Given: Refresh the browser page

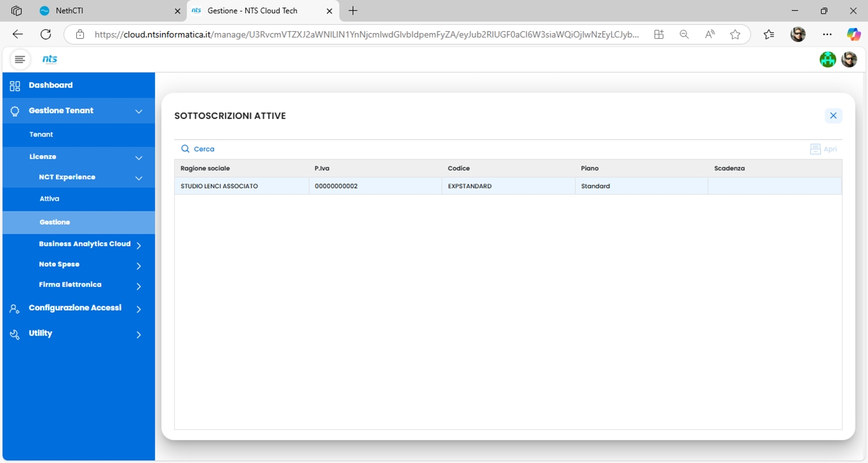Looking at the screenshot, I should tap(46, 34).
